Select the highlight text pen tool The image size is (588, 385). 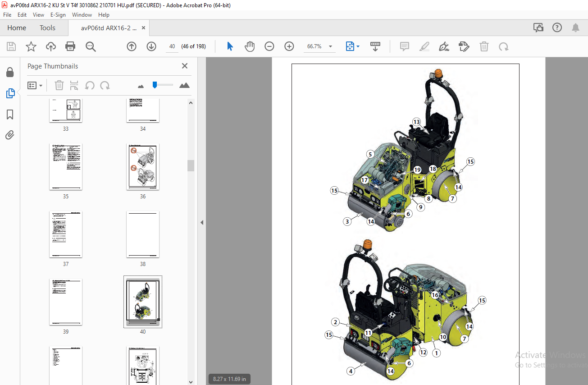click(424, 46)
